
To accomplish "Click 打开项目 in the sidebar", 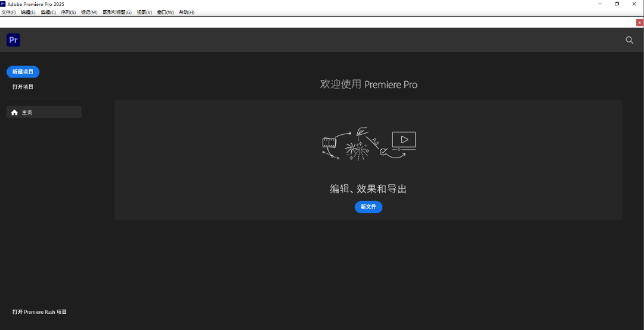I will click(23, 87).
